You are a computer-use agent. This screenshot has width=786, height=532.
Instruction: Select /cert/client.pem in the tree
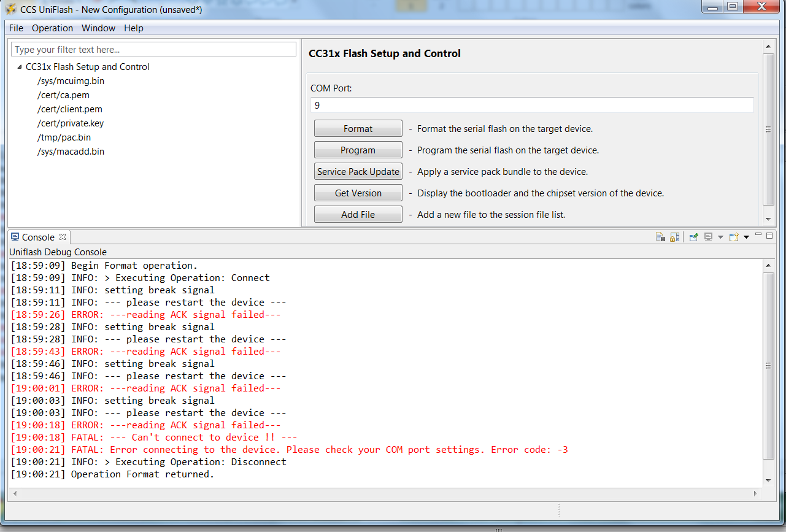tap(69, 109)
